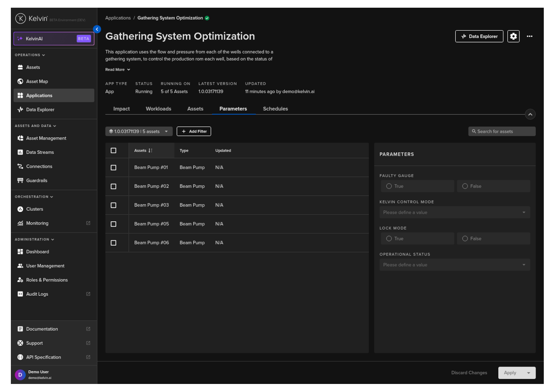Check the Beam Pump #01 row checkbox
Screen dimensions: 555x392
tap(114, 168)
